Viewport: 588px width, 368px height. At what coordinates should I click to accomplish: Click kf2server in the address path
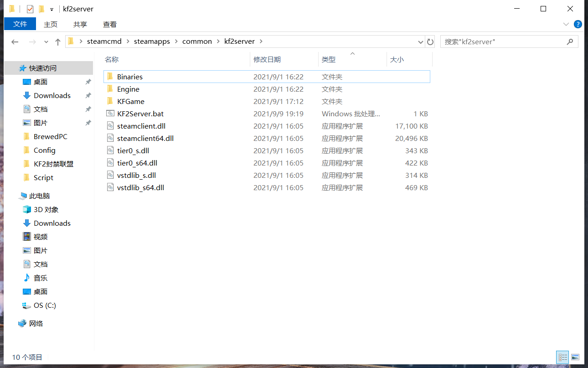tap(239, 41)
